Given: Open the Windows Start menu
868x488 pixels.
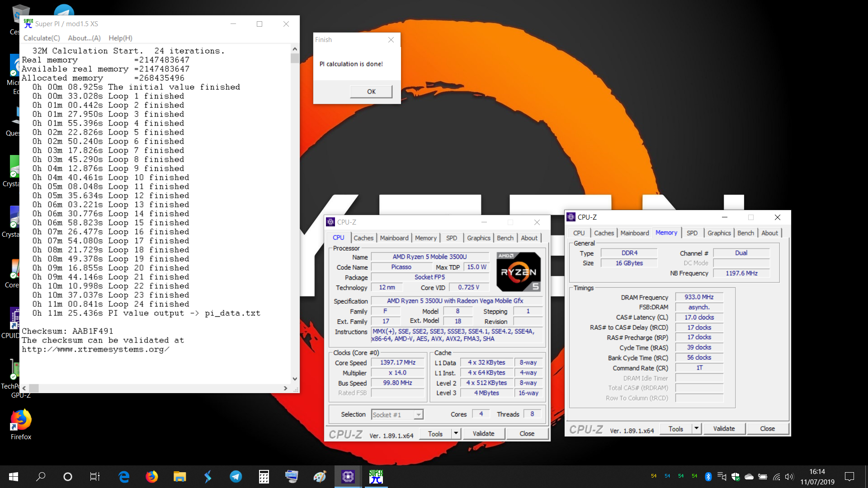Looking at the screenshot, I should pyautogui.click(x=14, y=477).
